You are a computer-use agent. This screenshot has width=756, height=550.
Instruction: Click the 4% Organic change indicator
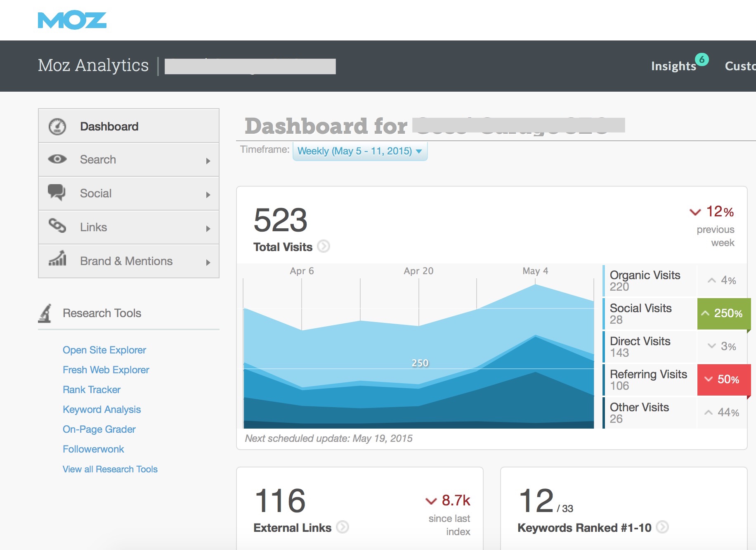[722, 280]
